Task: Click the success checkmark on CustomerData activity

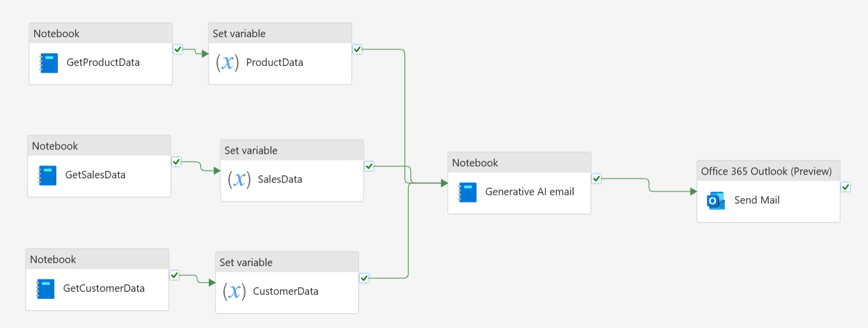Action: (364, 278)
